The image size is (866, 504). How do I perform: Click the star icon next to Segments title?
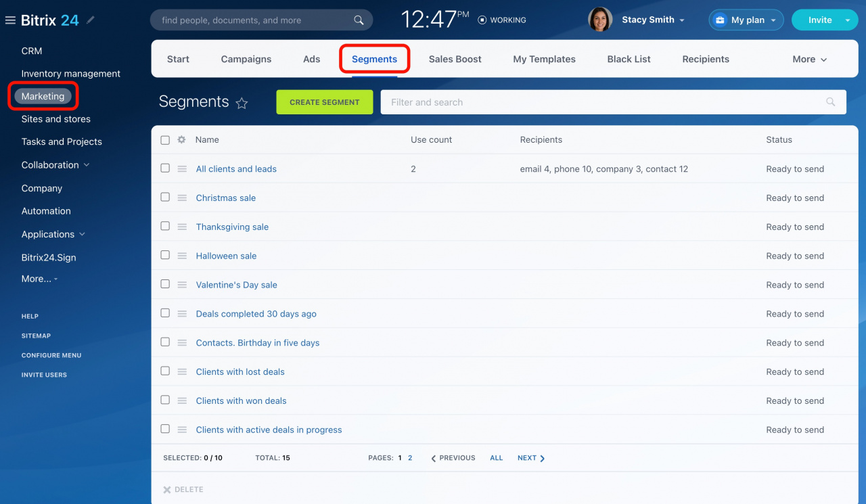point(242,103)
